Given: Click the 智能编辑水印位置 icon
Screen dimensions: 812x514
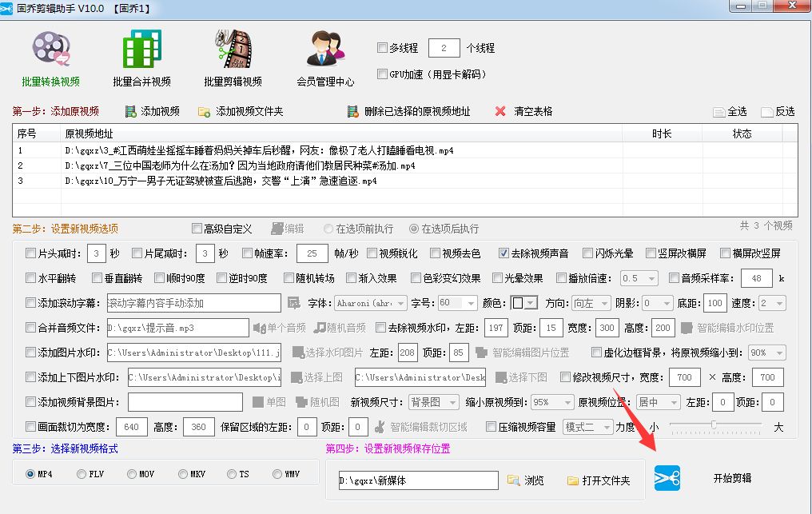Looking at the screenshot, I should pos(687,328).
